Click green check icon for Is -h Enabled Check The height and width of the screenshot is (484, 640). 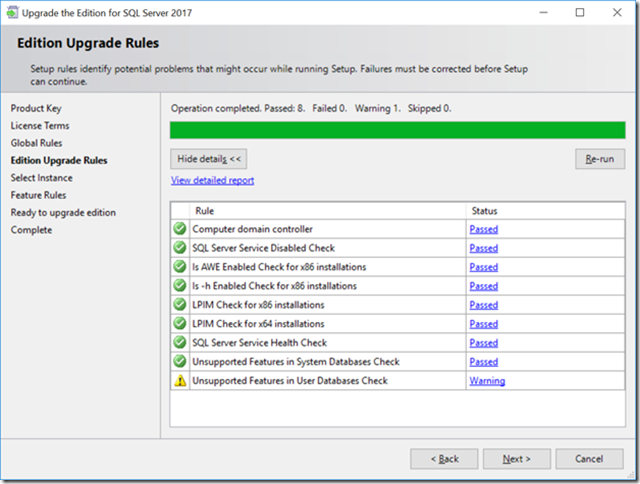coord(180,286)
